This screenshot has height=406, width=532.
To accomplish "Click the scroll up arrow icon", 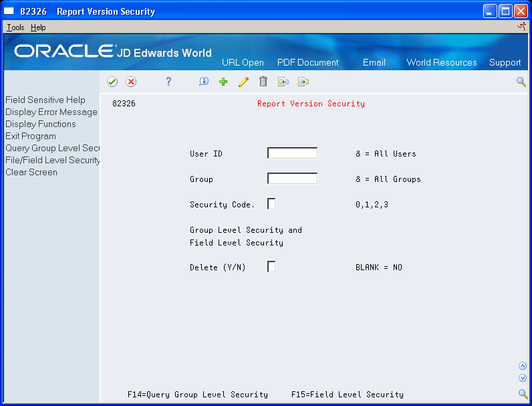I will (x=523, y=366).
